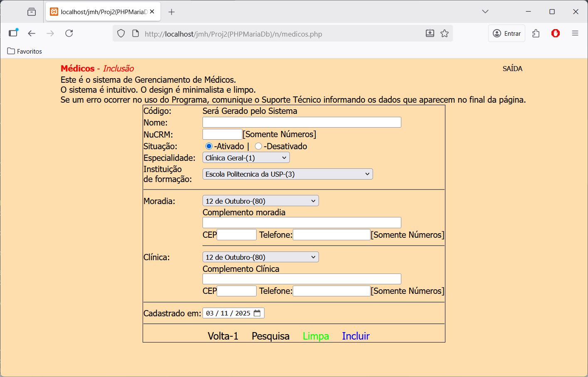Viewport: 588px width, 377px height.
Task: Open the Moradia street dropdown
Action: click(261, 201)
